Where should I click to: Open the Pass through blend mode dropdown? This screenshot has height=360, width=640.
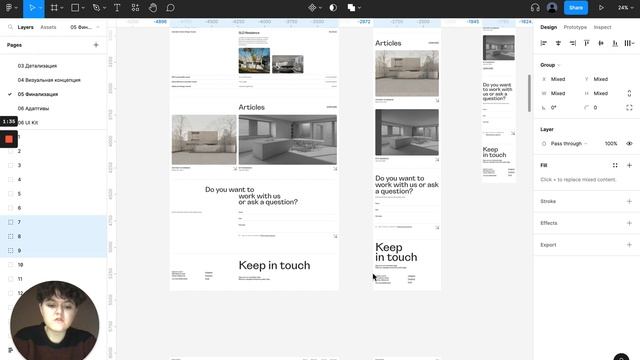pos(569,144)
